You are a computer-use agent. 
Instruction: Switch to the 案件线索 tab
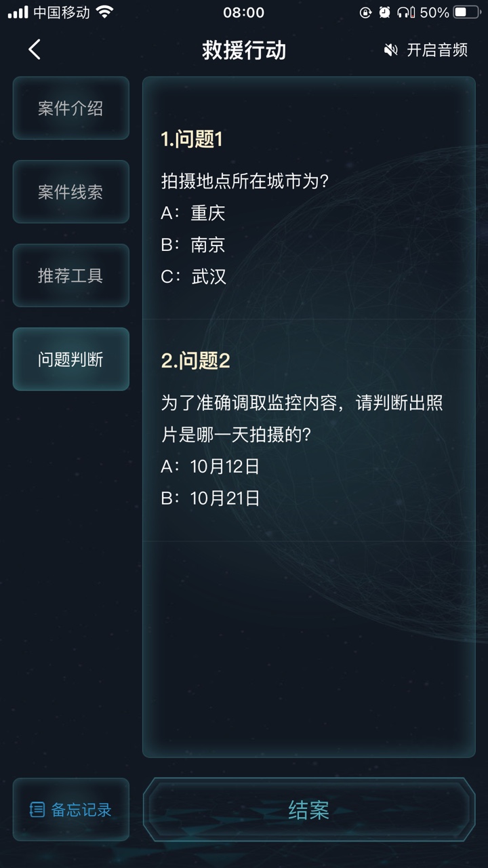click(x=70, y=192)
